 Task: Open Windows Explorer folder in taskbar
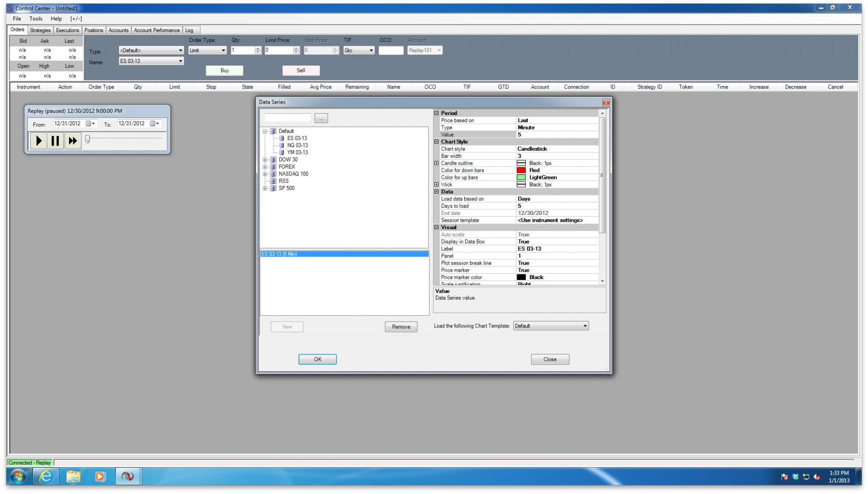(73, 476)
